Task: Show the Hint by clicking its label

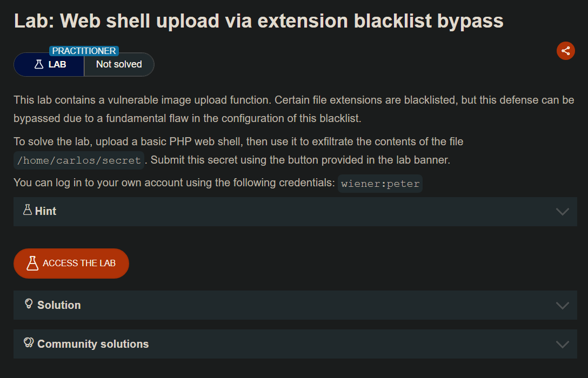Action: click(x=46, y=211)
